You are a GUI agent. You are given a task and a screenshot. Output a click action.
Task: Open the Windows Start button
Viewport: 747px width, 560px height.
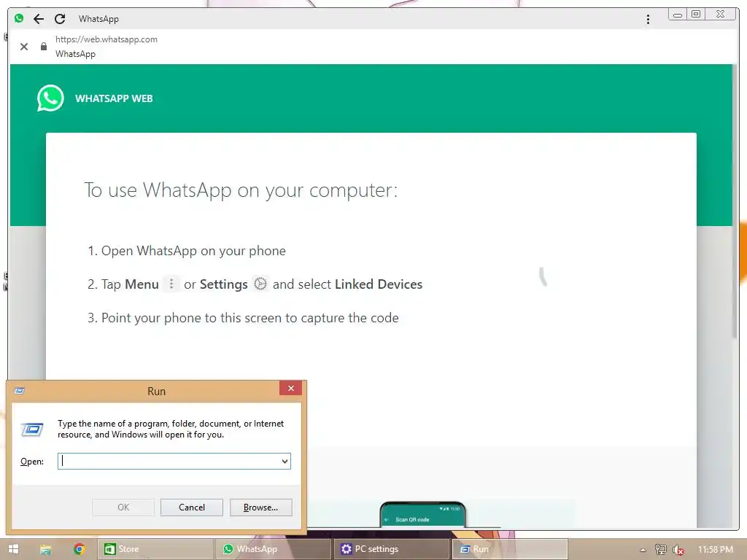point(13,549)
